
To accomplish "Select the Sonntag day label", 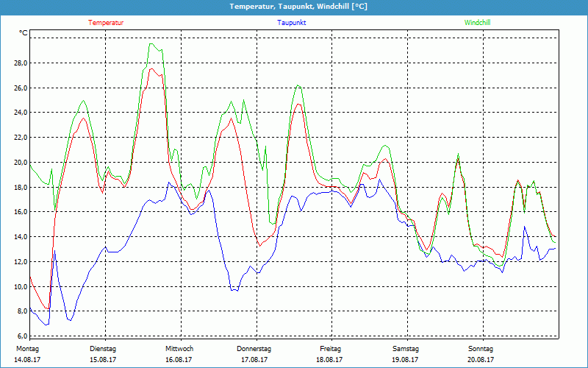I will pyautogui.click(x=481, y=349).
